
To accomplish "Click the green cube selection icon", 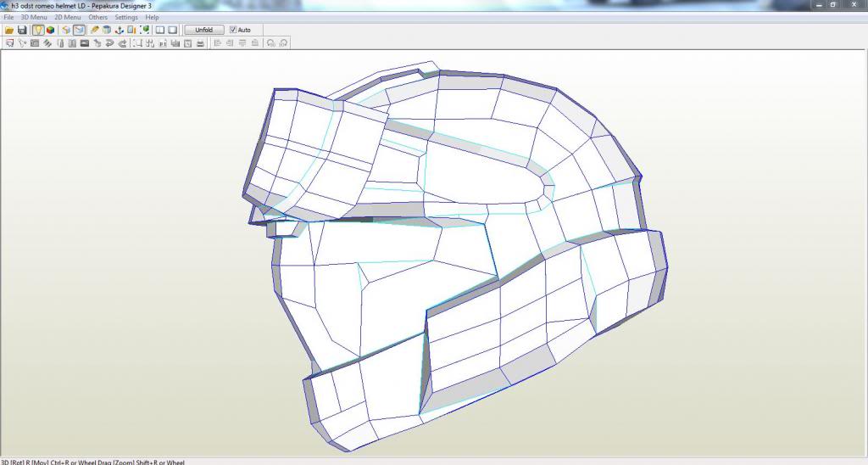I will [144, 30].
